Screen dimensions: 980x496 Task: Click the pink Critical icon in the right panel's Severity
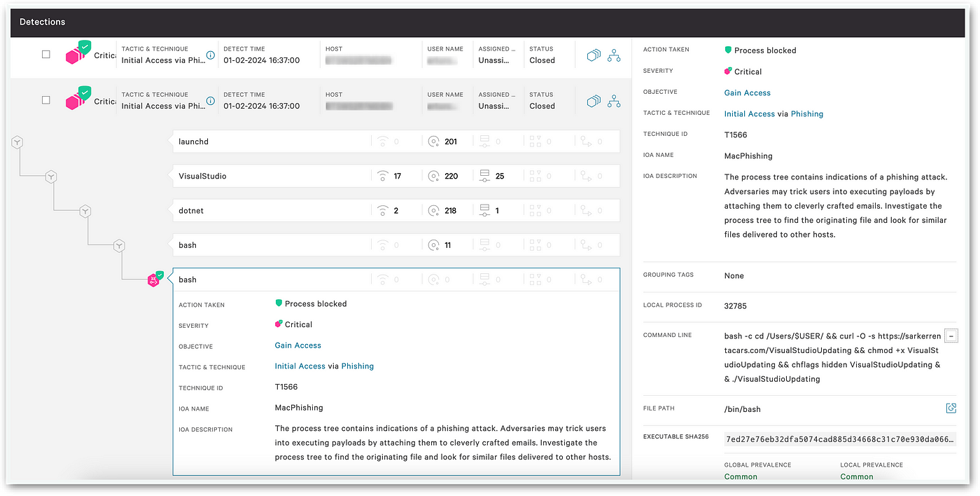[728, 71]
